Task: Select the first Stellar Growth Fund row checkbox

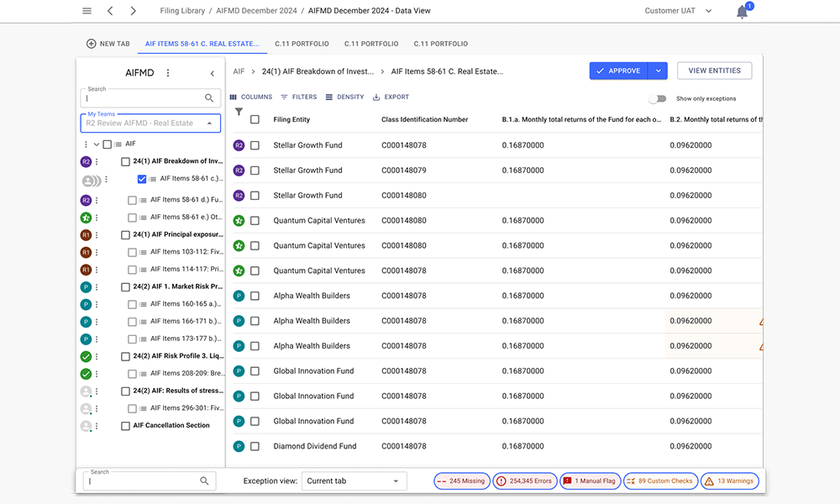Action: point(255,145)
